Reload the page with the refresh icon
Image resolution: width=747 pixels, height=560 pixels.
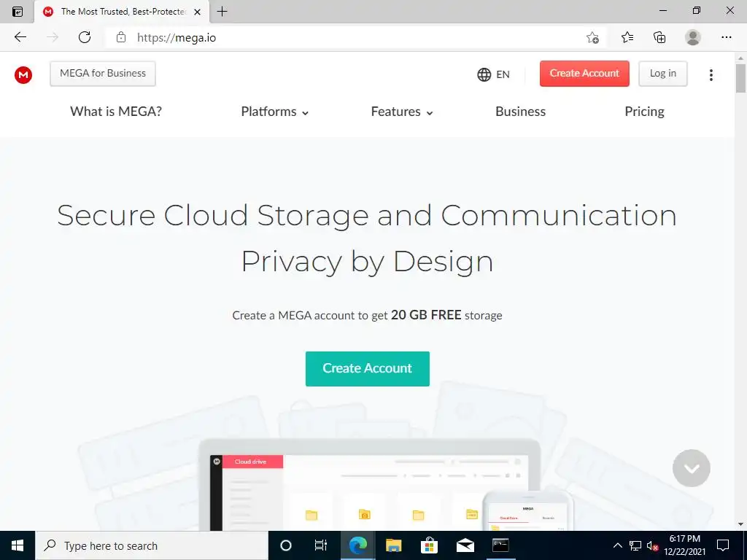click(x=85, y=37)
